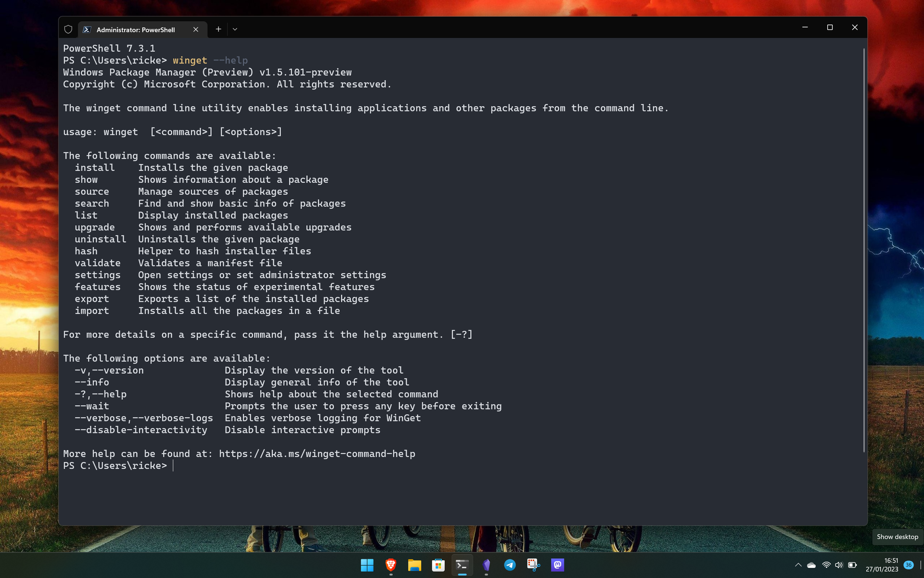Viewport: 924px width, 578px height.
Task: Open Wi-Fi settings from the system tray
Action: pos(826,565)
